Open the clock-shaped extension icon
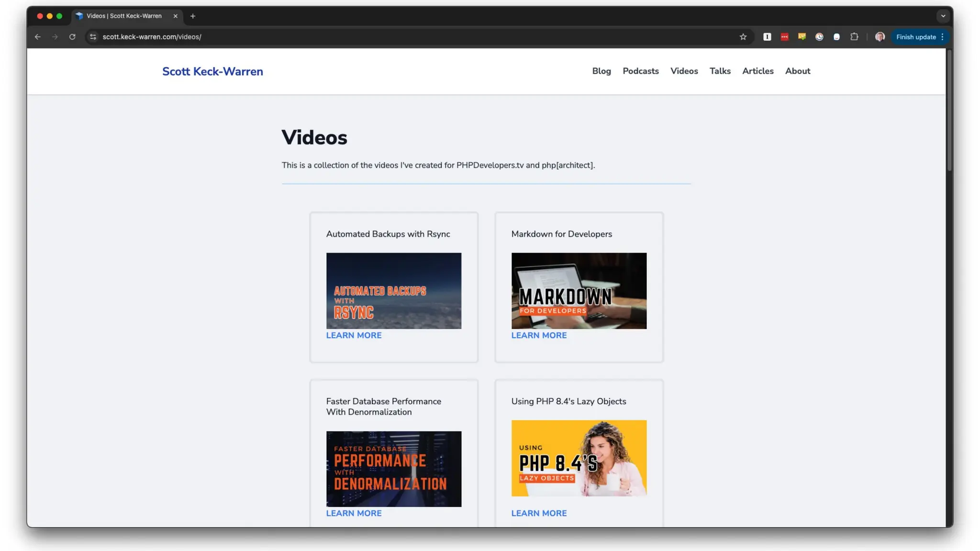980x551 pixels. (819, 37)
